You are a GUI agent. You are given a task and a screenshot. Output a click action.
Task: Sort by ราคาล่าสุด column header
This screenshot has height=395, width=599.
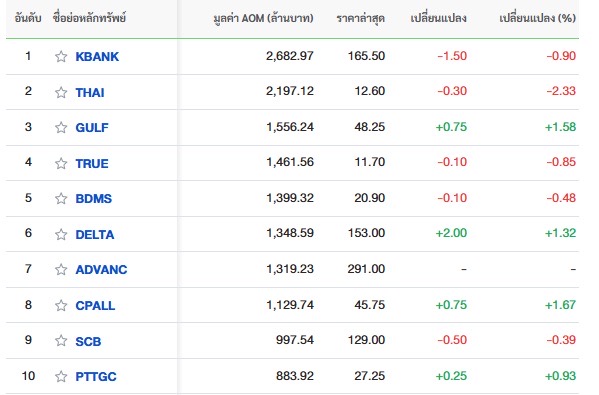[x=360, y=18]
